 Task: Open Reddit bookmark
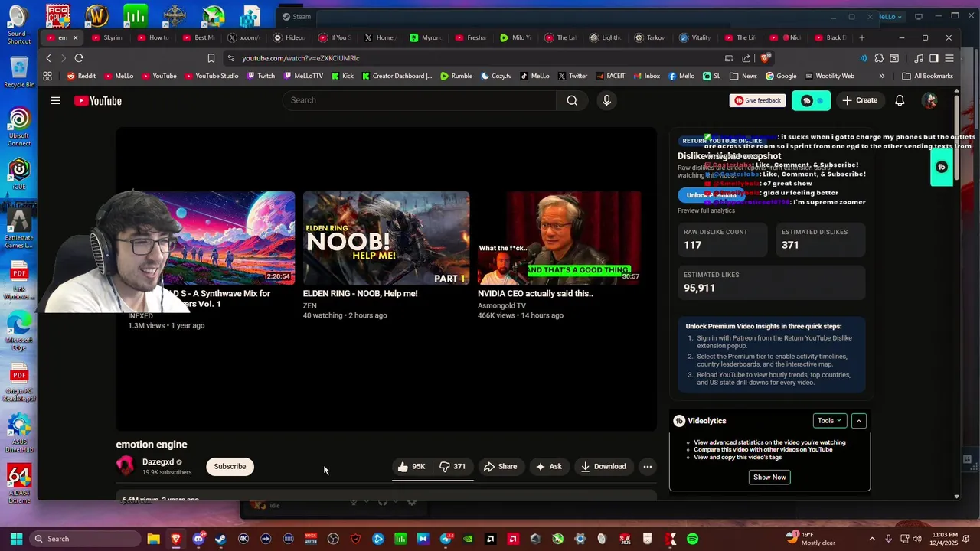(81, 76)
